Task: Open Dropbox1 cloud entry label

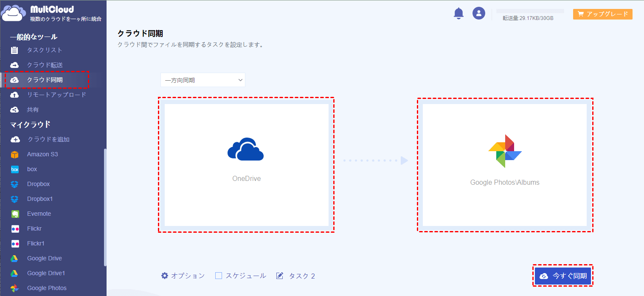Action: tap(40, 199)
